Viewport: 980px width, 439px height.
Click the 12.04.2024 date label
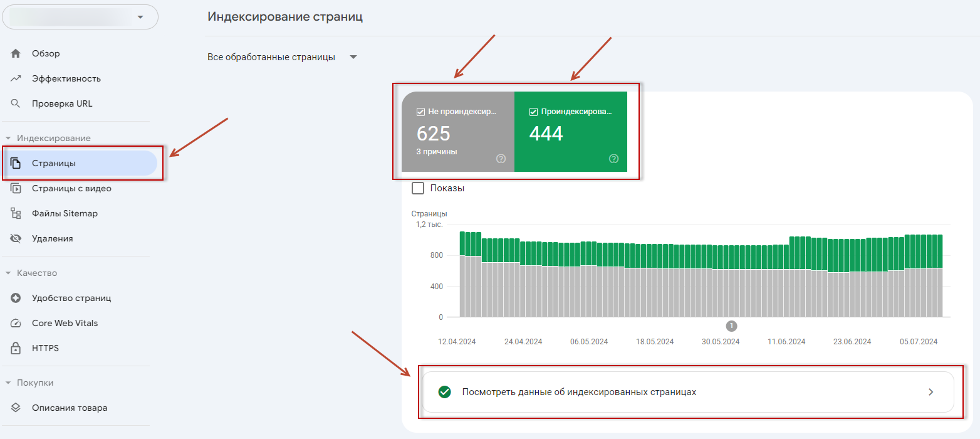[x=457, y=342]
